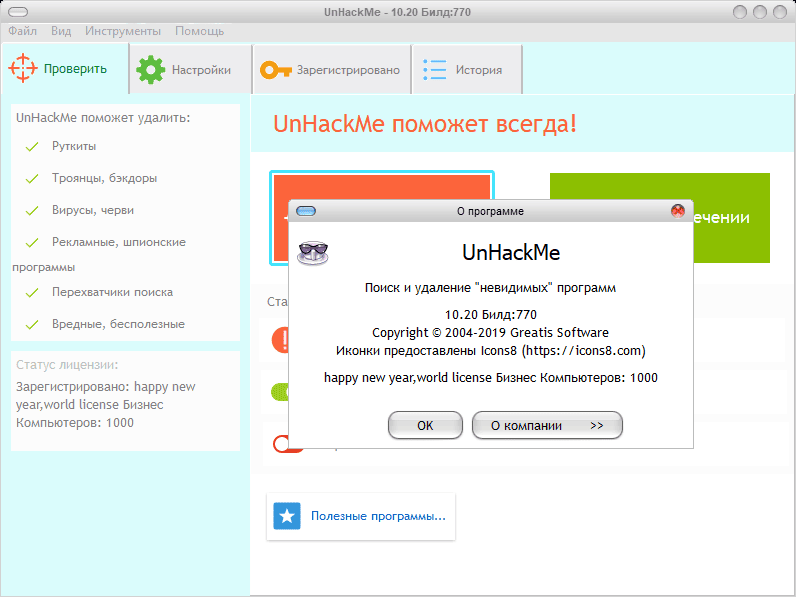Open the Инструменты menu
Viewport: 796px width, 597px height.
(x=123, y=31)
